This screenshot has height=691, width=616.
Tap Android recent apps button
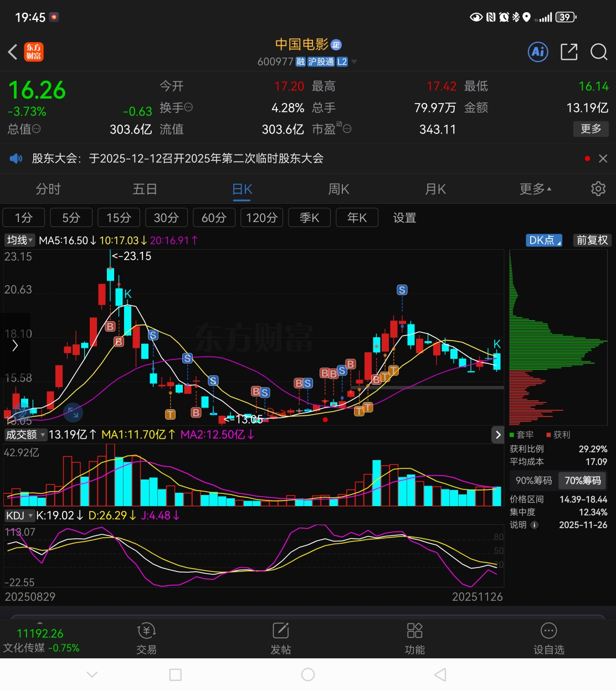click(176, 674)
